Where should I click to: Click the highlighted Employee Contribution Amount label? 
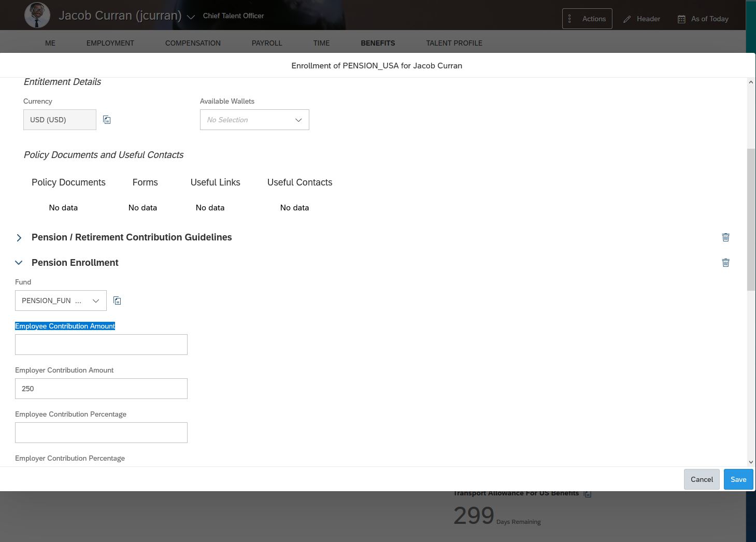[x=65, y=326]
